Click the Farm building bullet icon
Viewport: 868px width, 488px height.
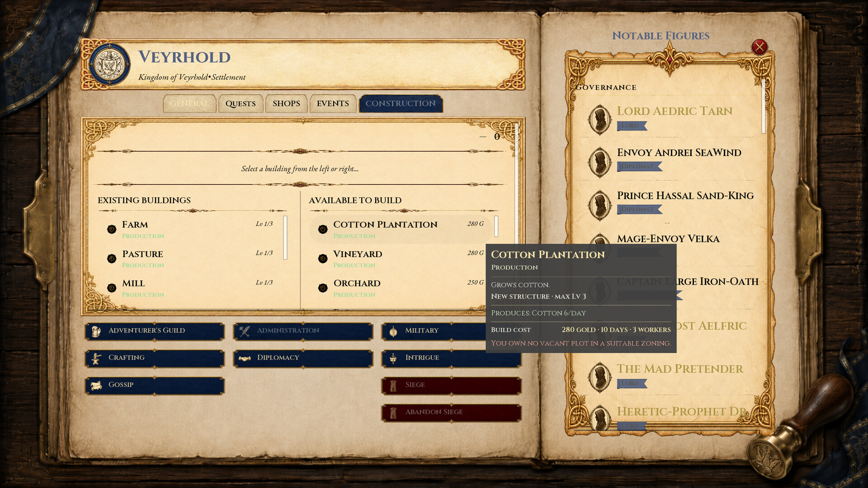point(112,229)
